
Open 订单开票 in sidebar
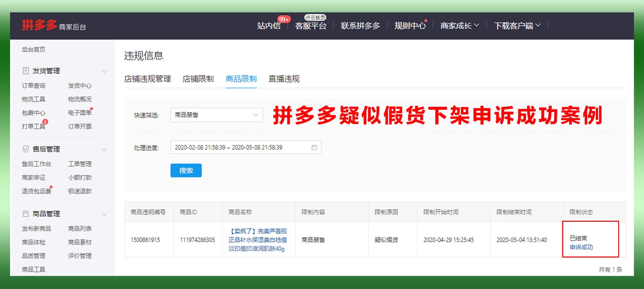click(x=80, y=126)
